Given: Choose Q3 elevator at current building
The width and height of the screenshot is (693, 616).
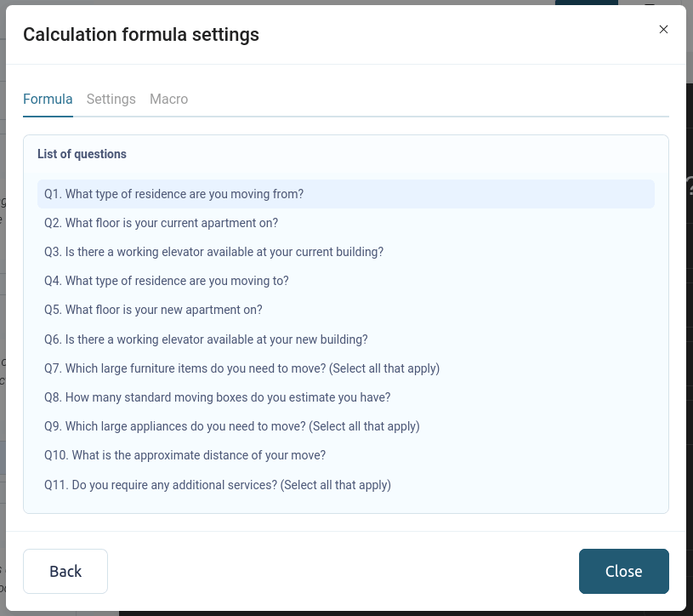Looking at the screenshot, I should 214,252.
